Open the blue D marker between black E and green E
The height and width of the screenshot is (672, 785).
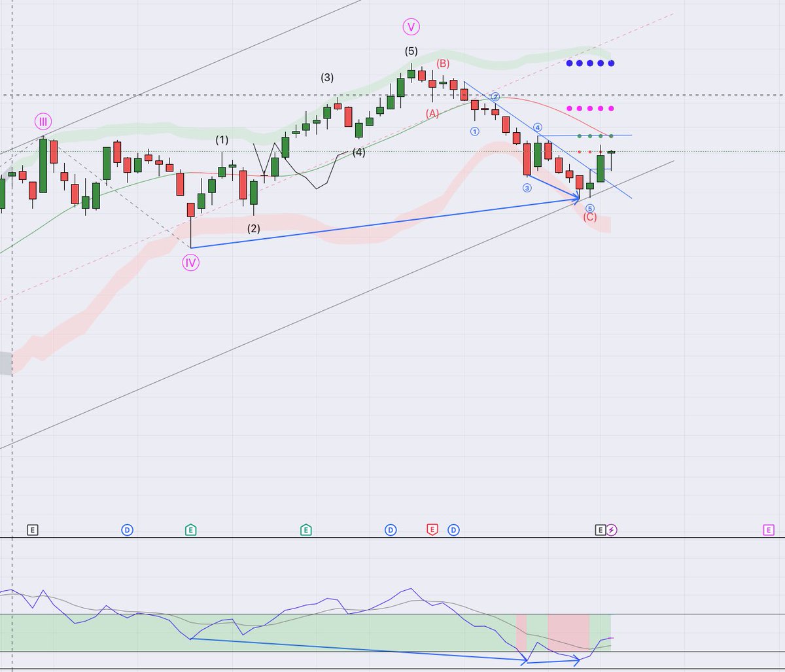(127, 529)
